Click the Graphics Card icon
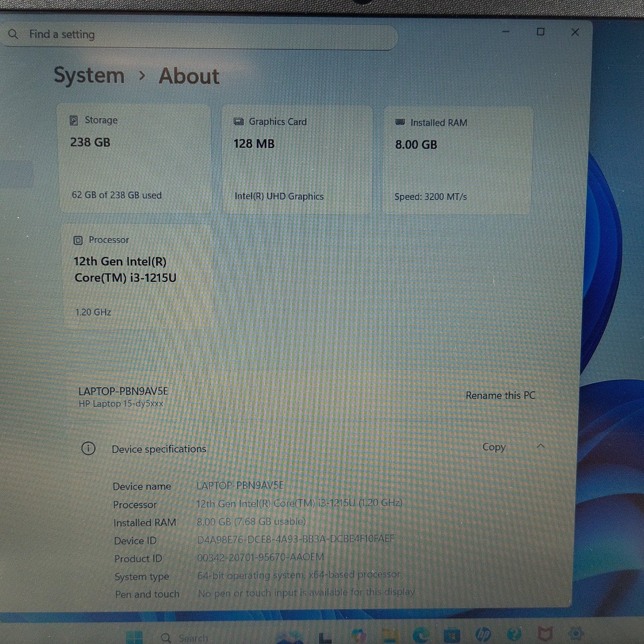Image resolution: width=644 pixels, height=644 pixels. pos(238,121)
